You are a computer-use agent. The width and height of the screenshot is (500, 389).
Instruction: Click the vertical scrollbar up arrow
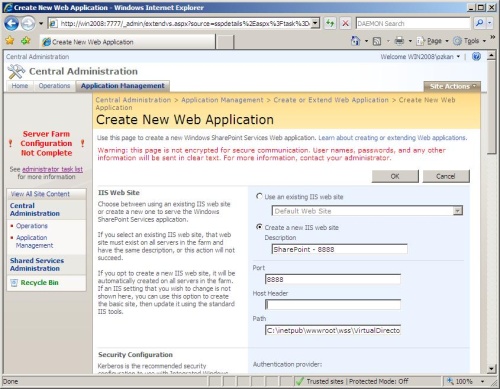tap(491, 55)
